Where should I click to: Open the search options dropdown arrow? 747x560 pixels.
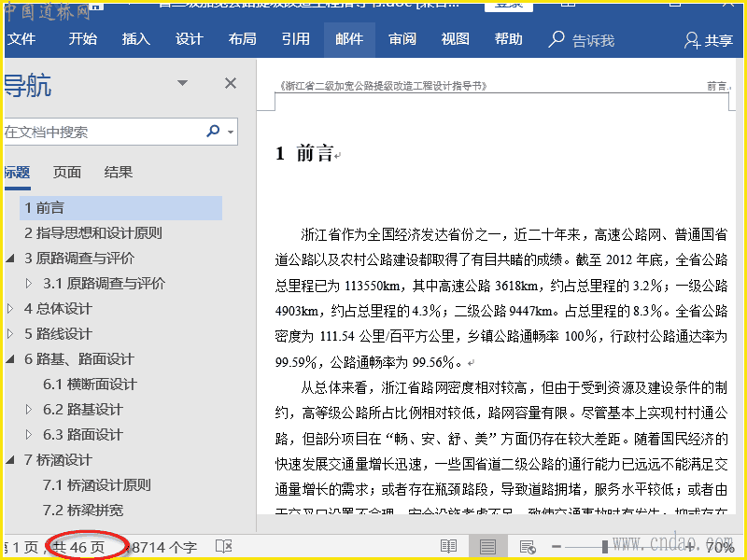pyautogui.click(x=231, y=132)
